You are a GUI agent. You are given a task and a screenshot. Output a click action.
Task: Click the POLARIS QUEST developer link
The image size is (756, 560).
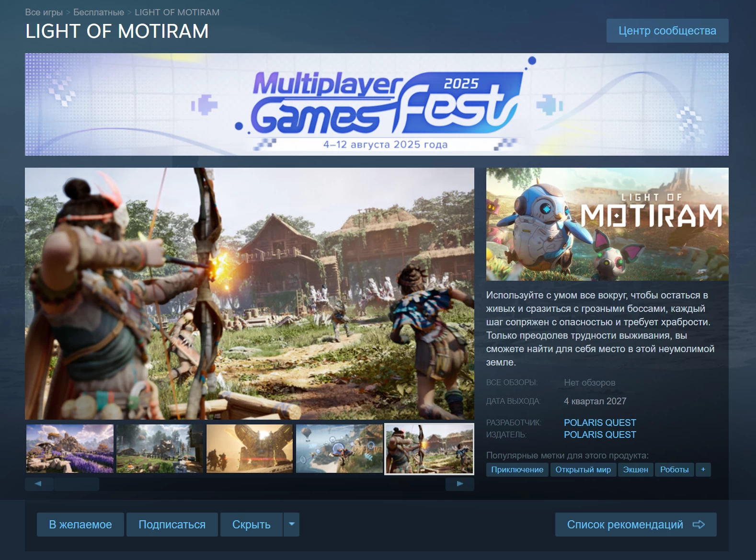tap(600, 423)
